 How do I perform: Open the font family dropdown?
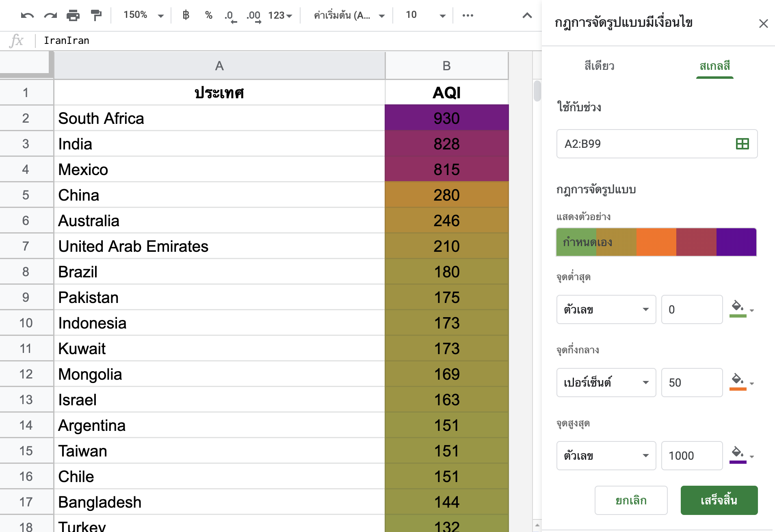[349, 15]
